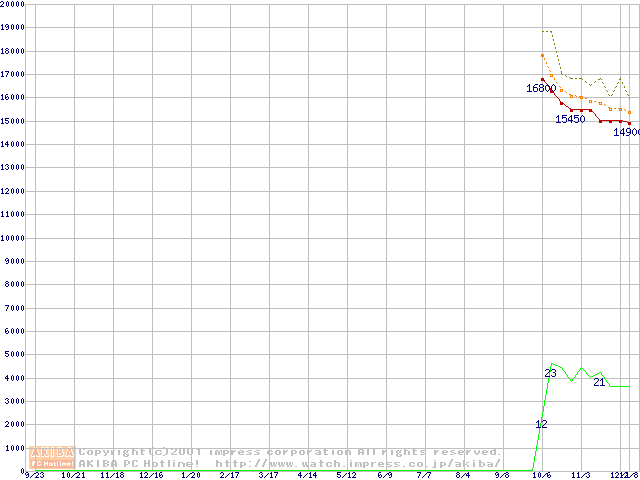Click the 14900 value label

(626, 132)
